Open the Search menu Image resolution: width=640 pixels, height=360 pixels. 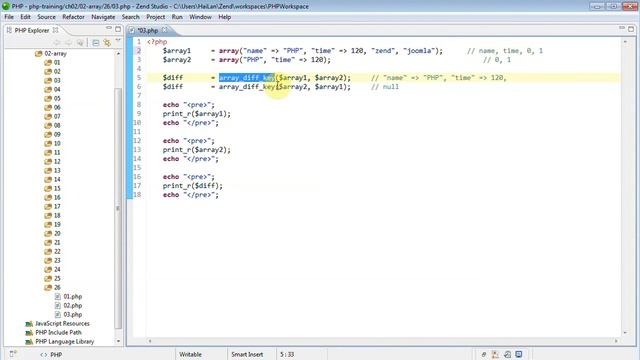point(131,17)
